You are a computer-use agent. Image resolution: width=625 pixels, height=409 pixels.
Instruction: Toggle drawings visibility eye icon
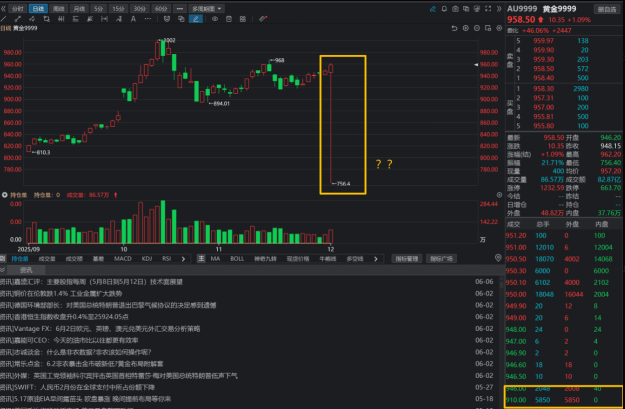coord(215,19)
